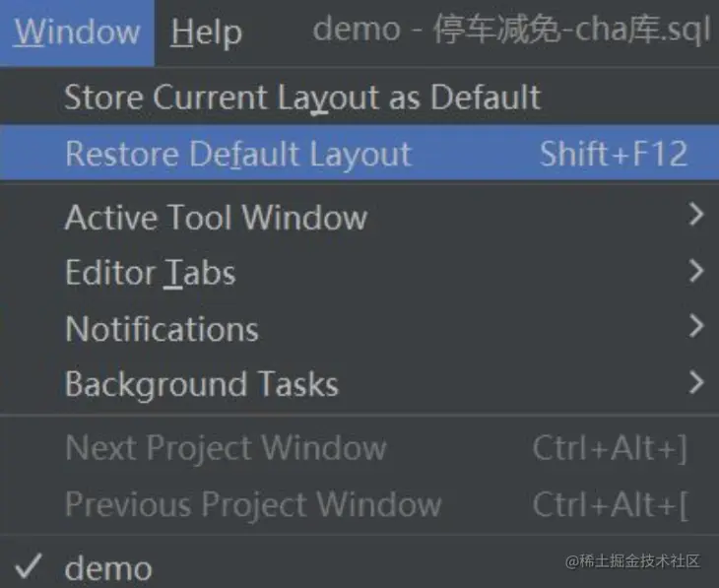Expand the Notifications chevron arrow

coord(696,327)
